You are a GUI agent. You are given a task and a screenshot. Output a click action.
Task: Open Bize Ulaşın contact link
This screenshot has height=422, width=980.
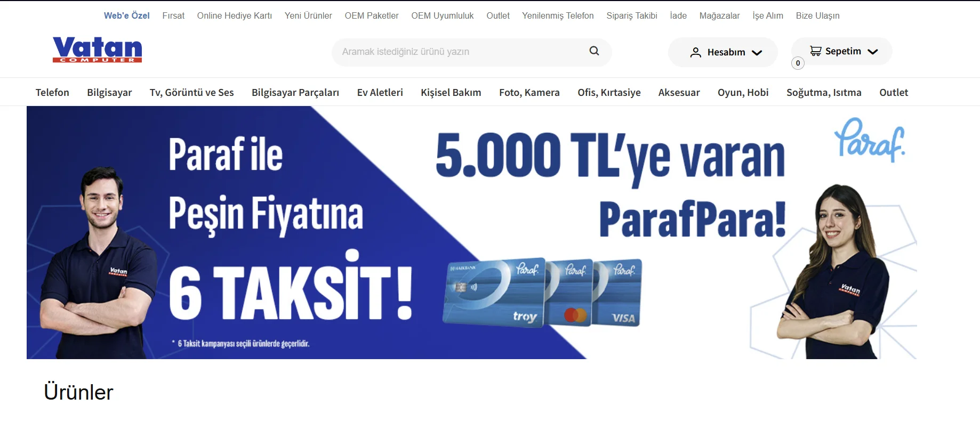(818, 15)
